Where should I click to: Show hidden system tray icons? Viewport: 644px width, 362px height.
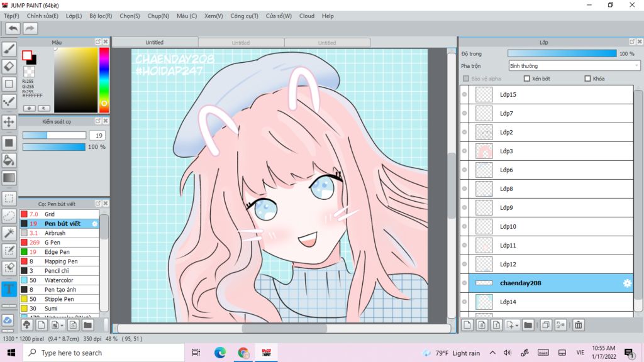[x=492, y=353]
